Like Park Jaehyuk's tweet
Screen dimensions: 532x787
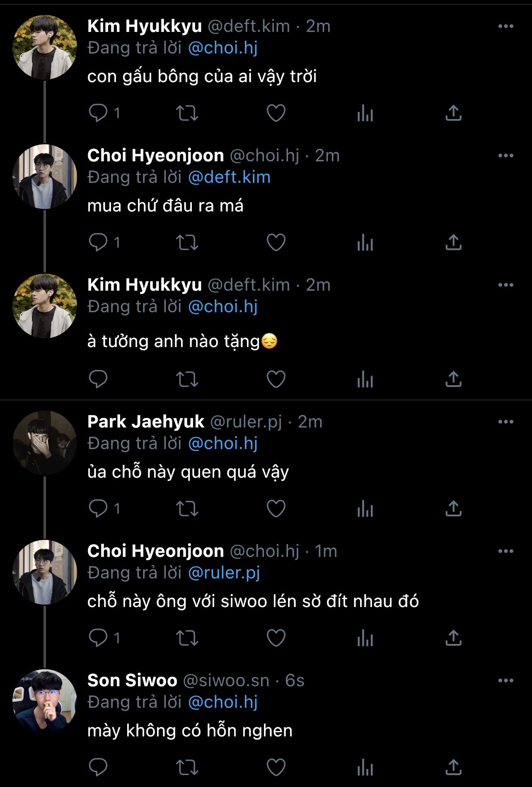pyautogui.click(x=276, y=509)
